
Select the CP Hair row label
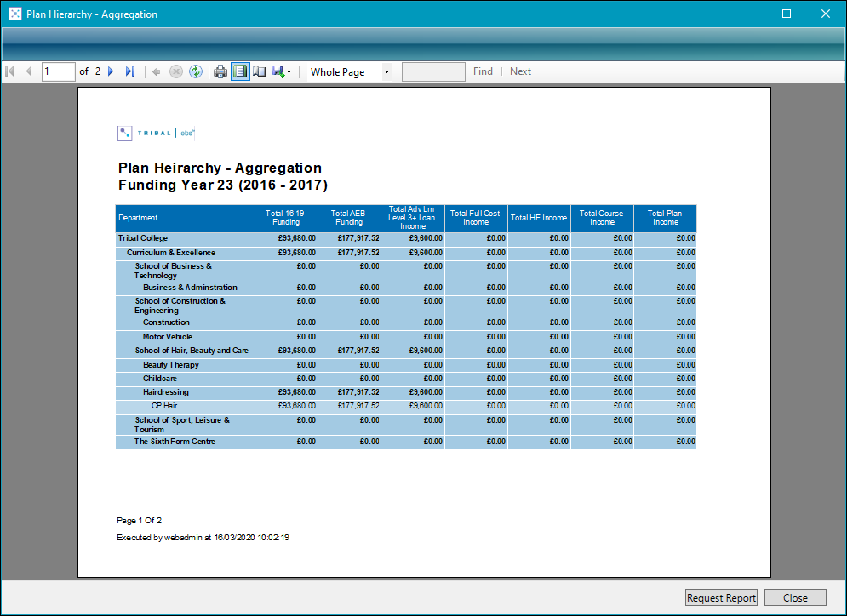point(164,406)
